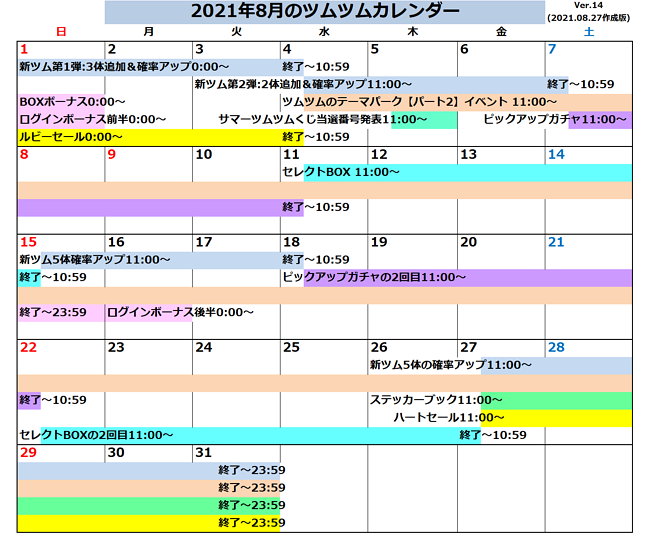Click the date number 31

(204, 453)
